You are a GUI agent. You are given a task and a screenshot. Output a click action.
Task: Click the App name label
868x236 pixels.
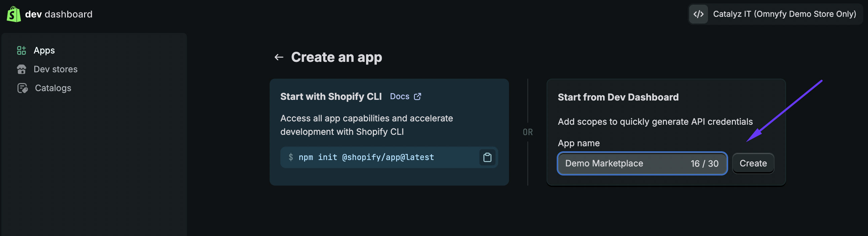(579, 143)
